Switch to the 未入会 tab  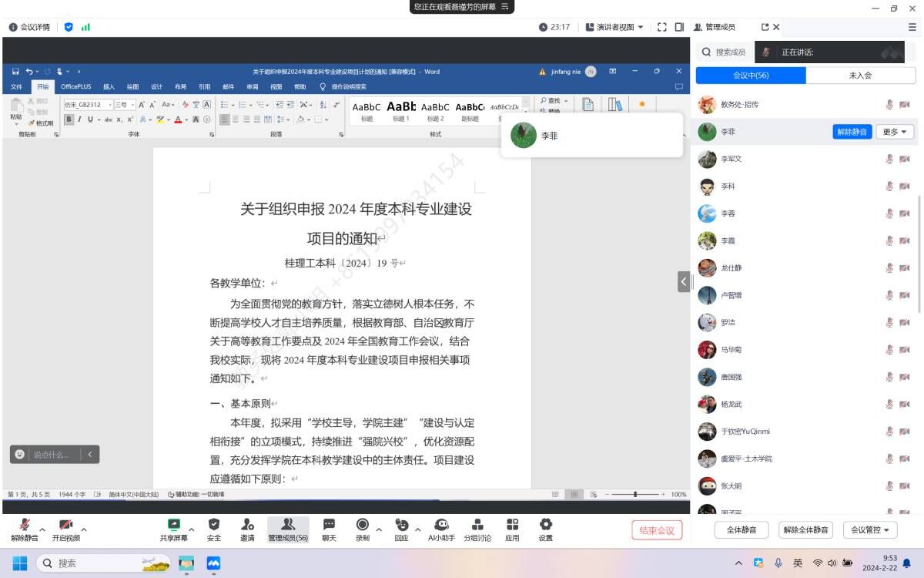click(860, 76)
